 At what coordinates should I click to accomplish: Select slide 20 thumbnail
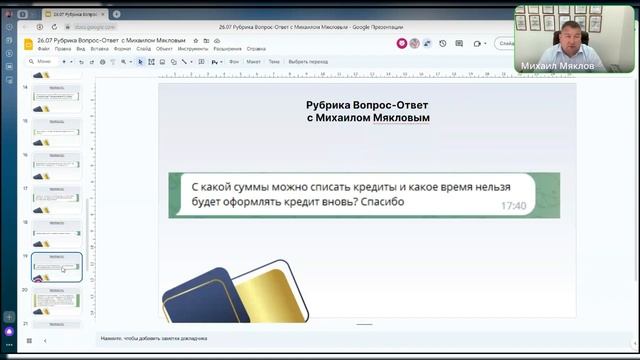(57, 302)
